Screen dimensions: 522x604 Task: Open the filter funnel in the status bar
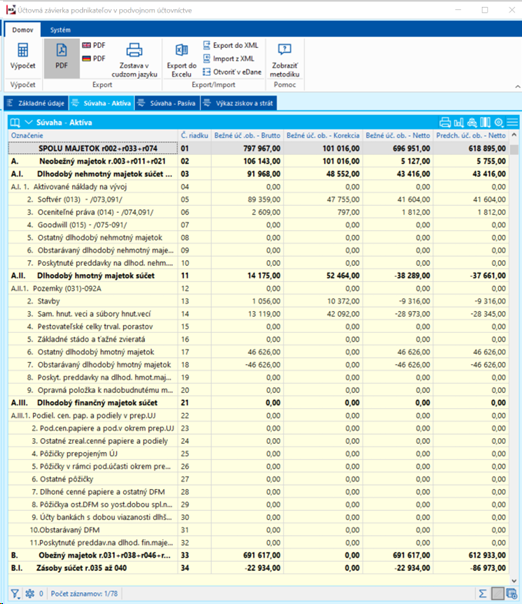coord(15,594)
